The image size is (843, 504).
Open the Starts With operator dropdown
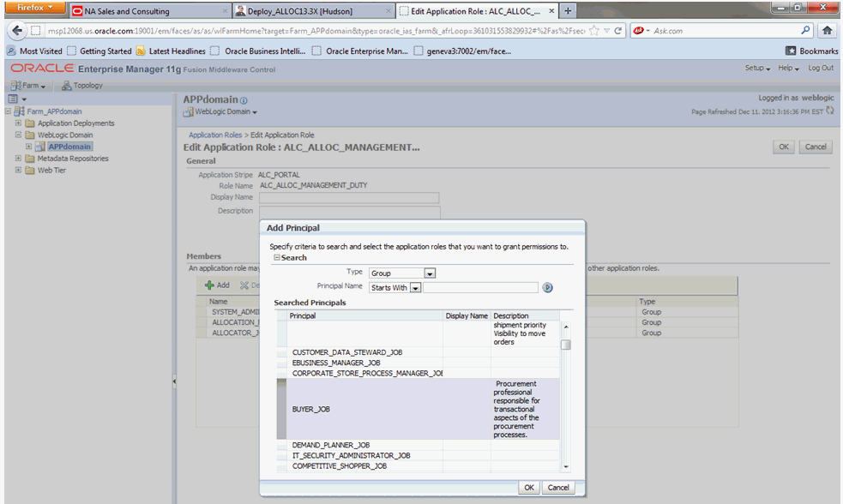[415, 288]
